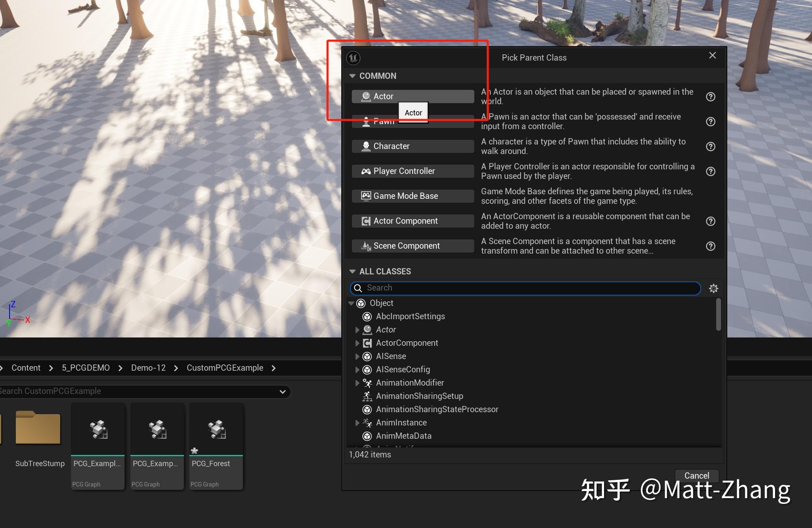
Task: Expand the Actor tree item
Action: 357,330
